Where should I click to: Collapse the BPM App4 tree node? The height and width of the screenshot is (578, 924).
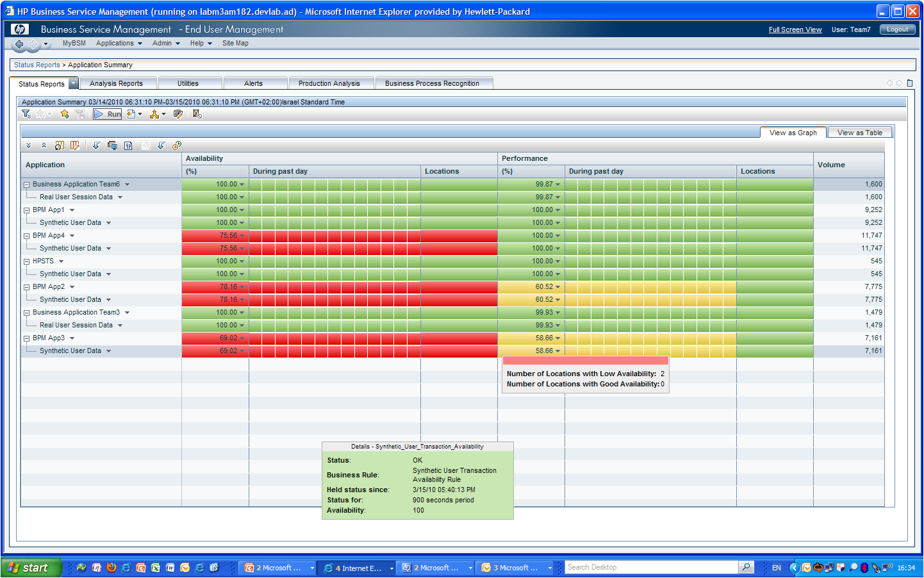[27, 236]
